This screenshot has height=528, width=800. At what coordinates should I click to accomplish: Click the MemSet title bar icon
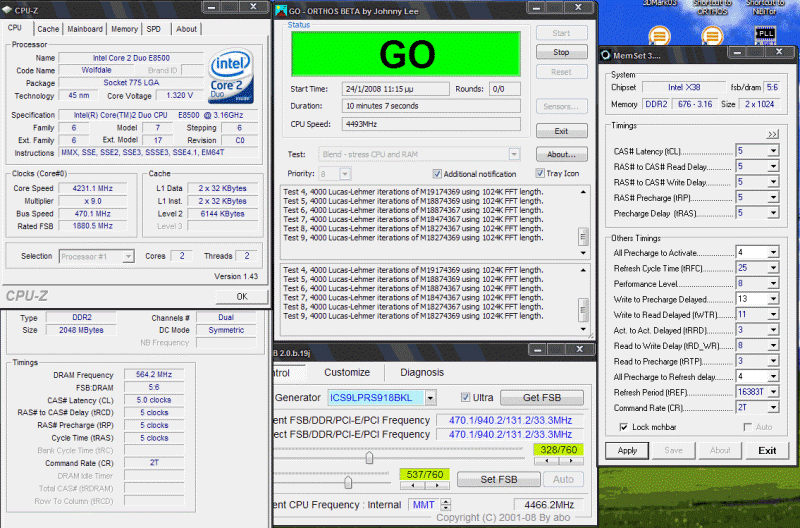606,55
